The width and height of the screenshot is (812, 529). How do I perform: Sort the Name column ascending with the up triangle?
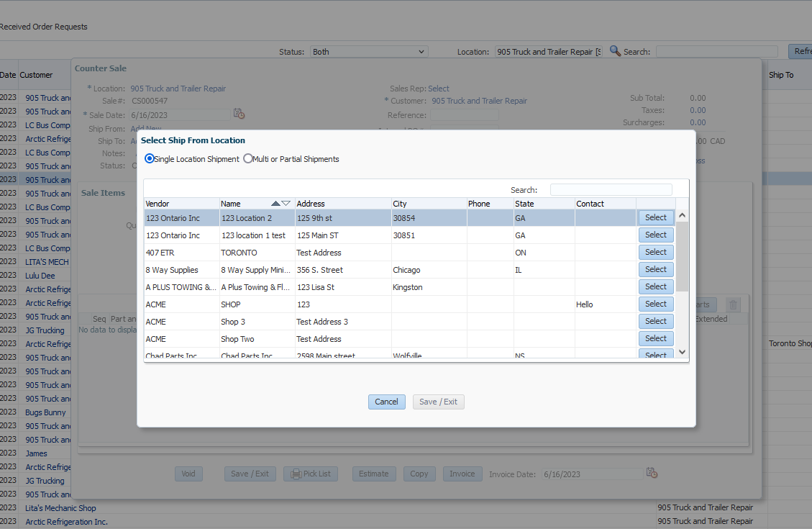(275, 204)
